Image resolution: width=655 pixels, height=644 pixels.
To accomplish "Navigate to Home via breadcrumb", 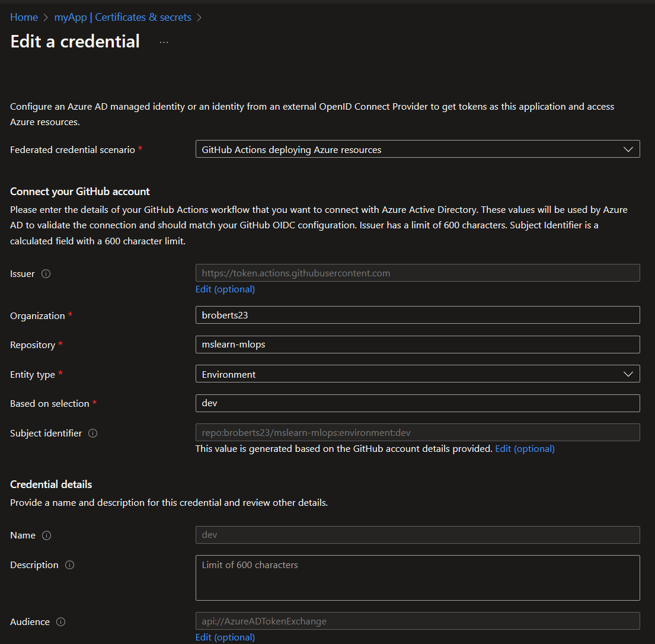I will (24, 17).
